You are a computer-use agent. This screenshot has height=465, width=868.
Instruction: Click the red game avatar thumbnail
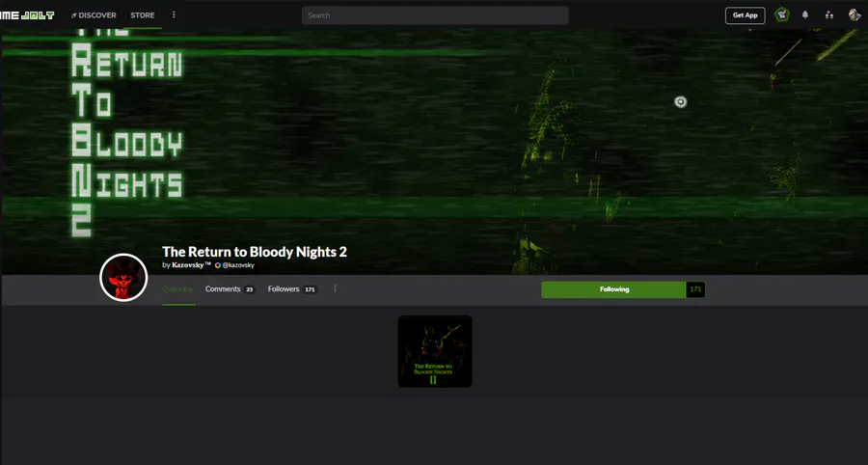123,277
